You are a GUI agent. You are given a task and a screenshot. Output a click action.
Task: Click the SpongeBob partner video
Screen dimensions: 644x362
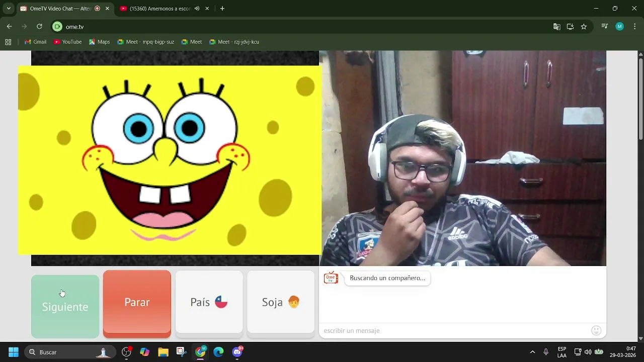point(170,160)
